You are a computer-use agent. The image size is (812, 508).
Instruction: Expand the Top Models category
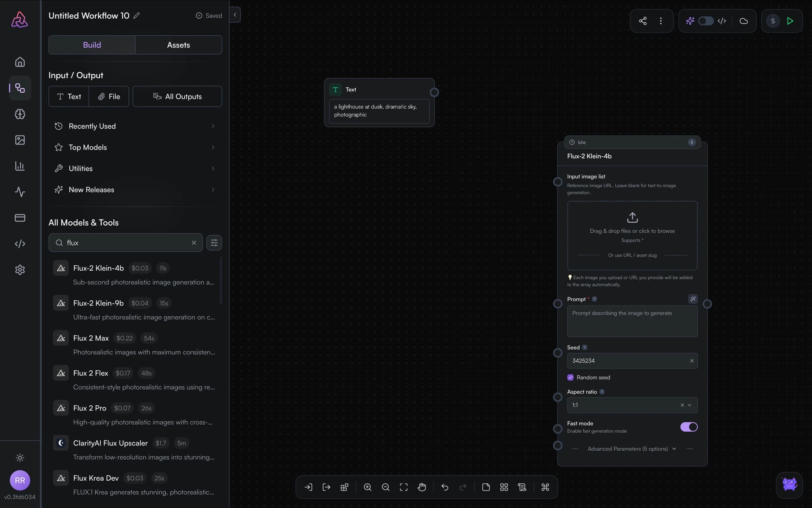(x=135, y=147)
